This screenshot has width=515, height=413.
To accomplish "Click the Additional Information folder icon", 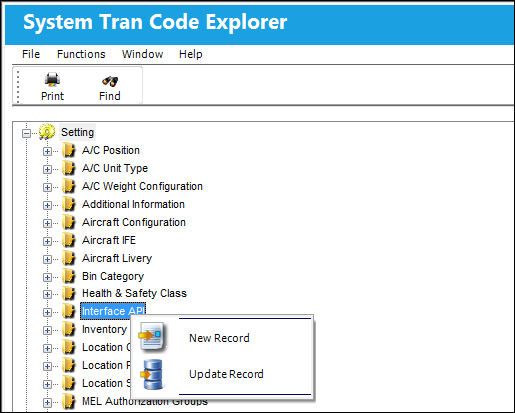I will point(69,204).
